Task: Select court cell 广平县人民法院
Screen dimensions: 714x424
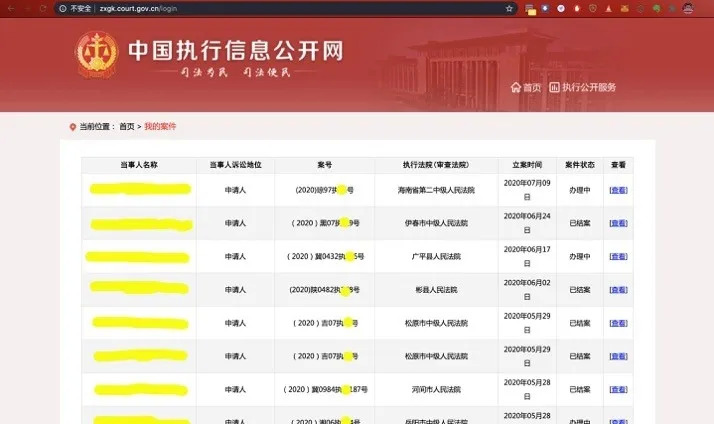Action: coord(436,256)
